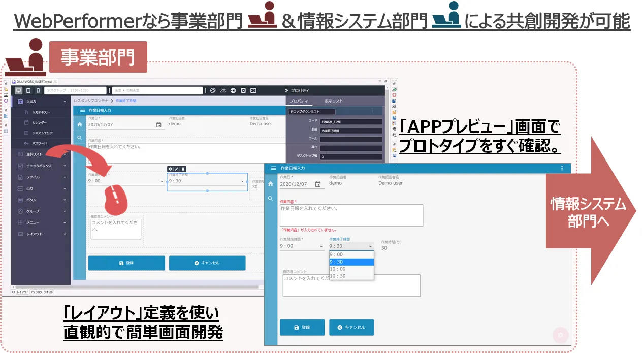The height and width of the screenshot is (353, 644).
Task: Click the calendar icon in the APP preview date field
Action: pos(318,184)
